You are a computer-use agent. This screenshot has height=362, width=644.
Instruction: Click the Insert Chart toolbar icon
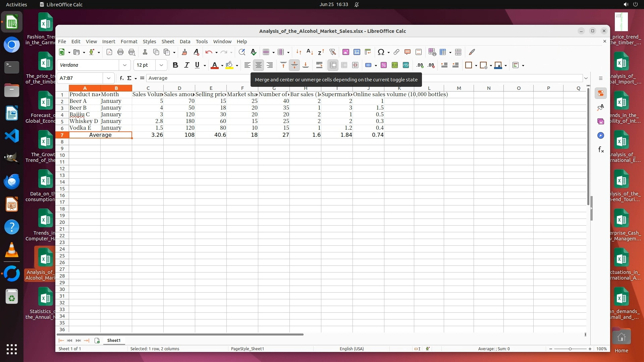tap(357, 52)
